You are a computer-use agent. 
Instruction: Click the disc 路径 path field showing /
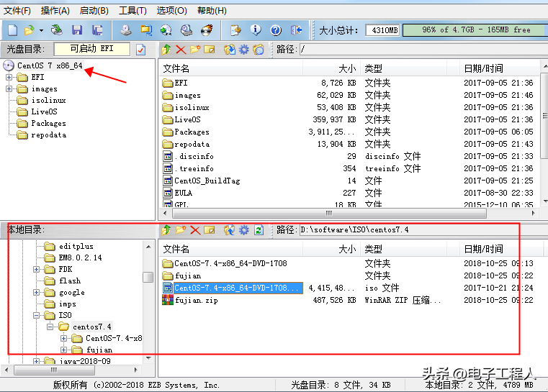pyautogui.click(x=423, y=50)
